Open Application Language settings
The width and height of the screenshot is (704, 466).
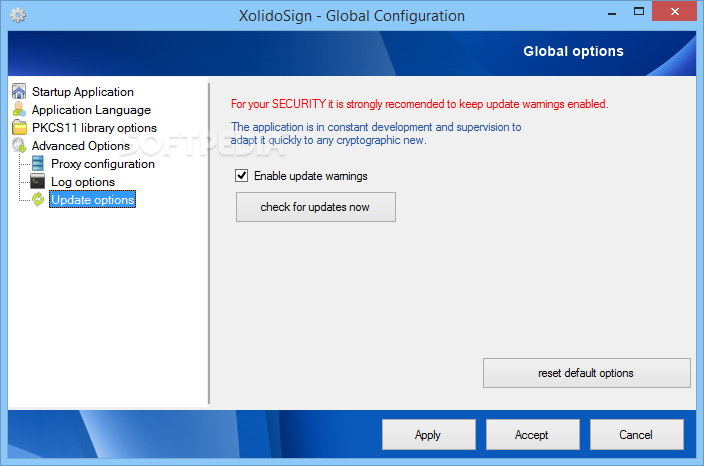(x=91, y=110)
